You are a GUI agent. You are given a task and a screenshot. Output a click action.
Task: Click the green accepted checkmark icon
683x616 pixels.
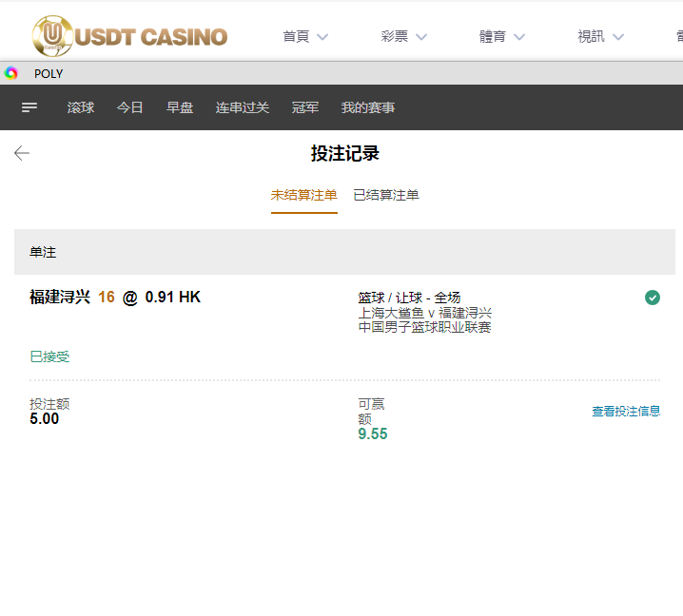pyautogui.click(x=652, y=298)
